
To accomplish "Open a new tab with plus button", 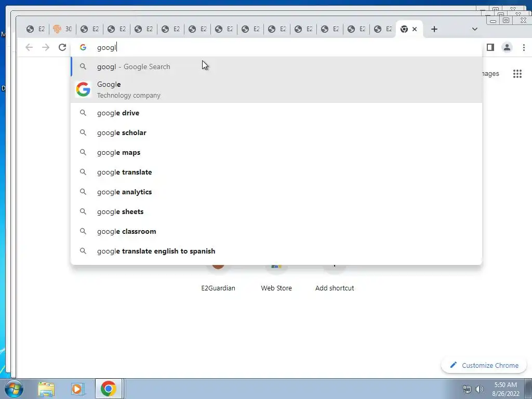I will coord(434,29).
